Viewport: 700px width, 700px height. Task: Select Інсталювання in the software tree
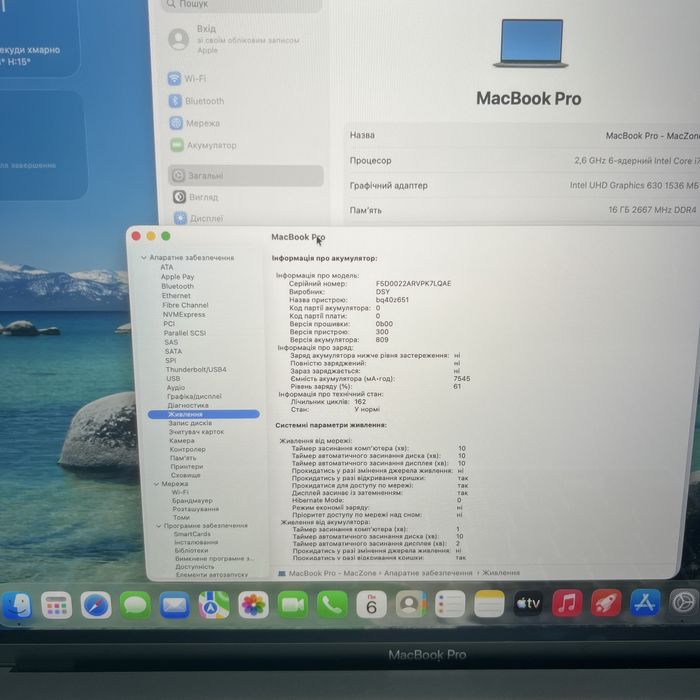coord(196,542)
